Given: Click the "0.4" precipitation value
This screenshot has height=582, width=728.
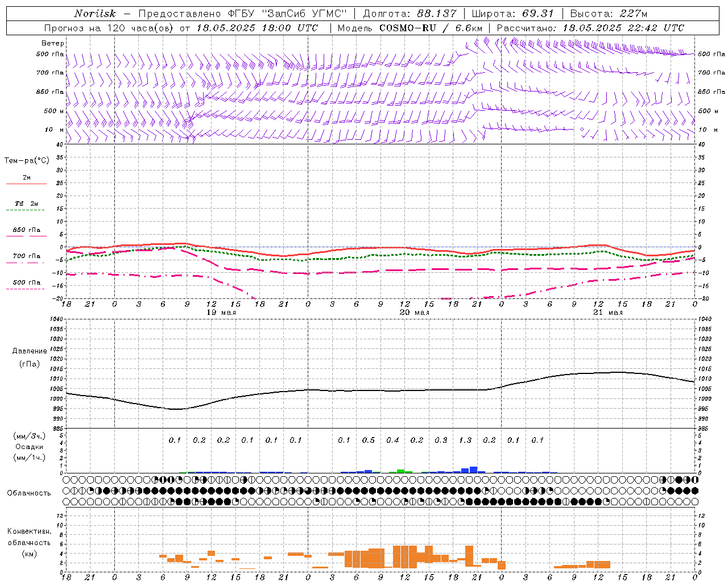Looking at the screenshot, I should coord(392,440).
